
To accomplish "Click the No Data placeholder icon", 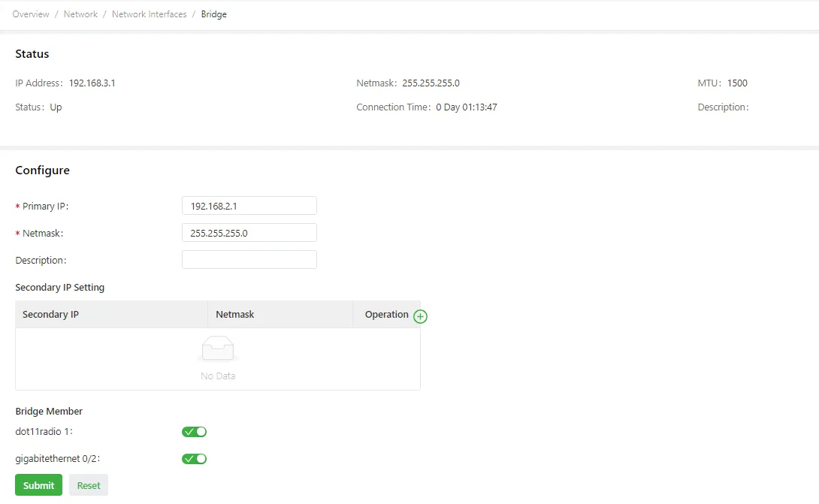I will (218, 349).
